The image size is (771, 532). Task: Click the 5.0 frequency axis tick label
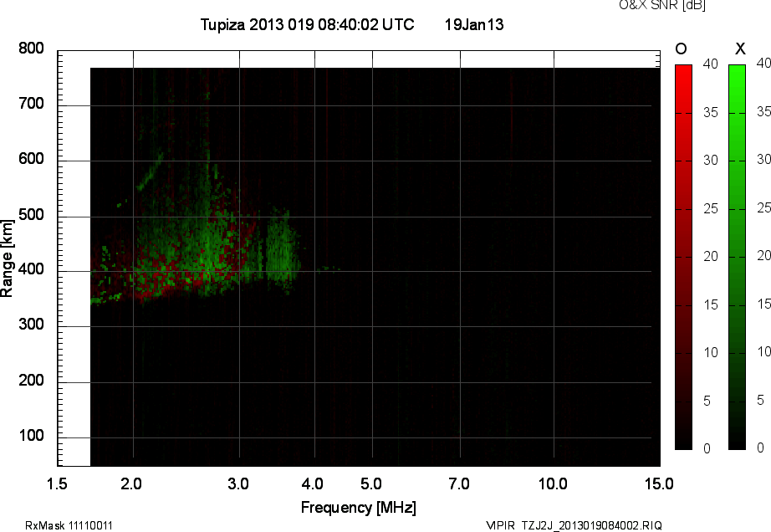[371, 483]
